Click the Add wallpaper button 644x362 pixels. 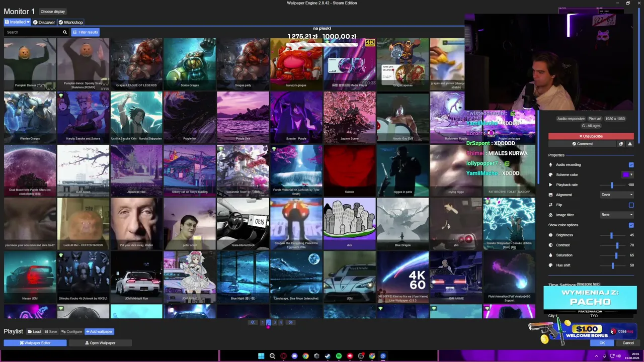99,332
